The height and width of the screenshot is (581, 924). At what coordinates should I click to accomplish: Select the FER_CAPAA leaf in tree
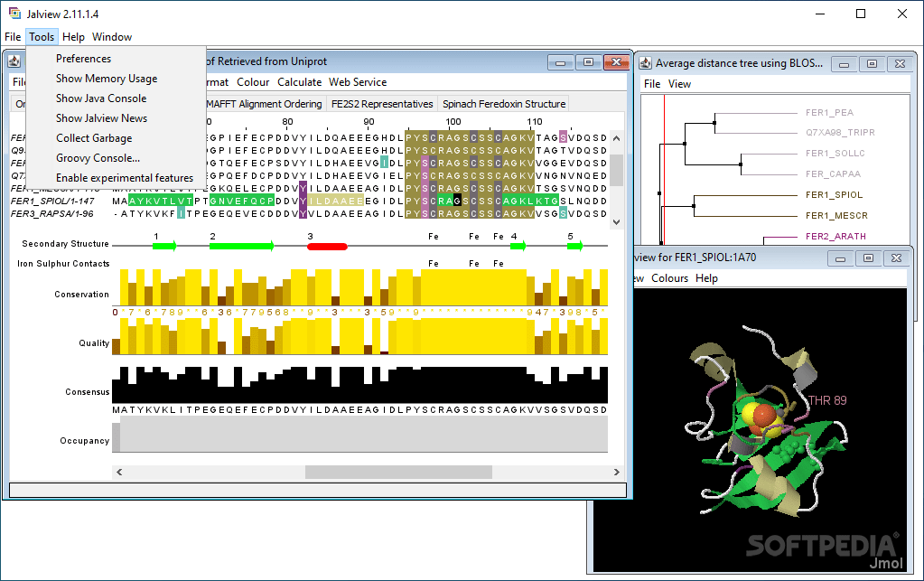click(833, 173)
